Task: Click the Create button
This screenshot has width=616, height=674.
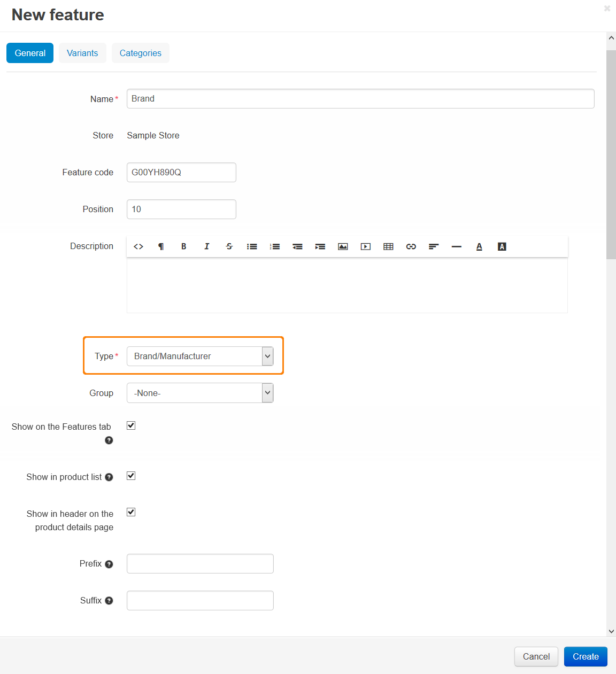Action: 586,656
